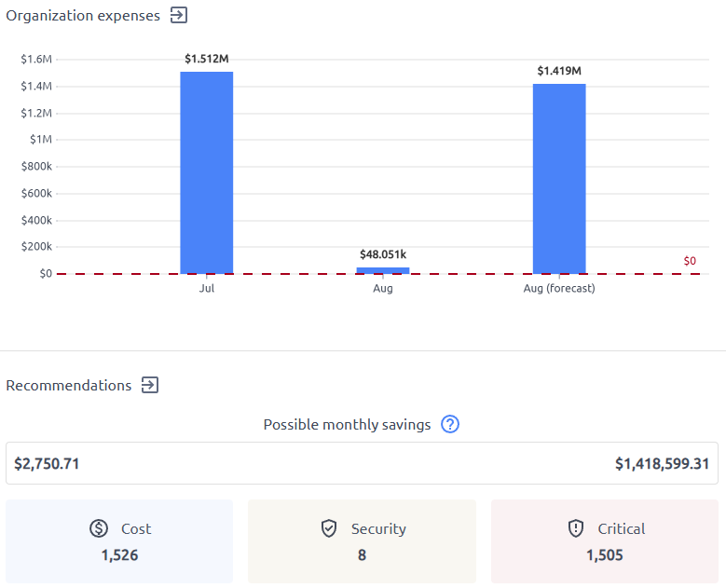Image resolution: width=726 pixels, height=588 pixels.
Task: Click the Possible monthly savings help icon
Action: (450, 424)
